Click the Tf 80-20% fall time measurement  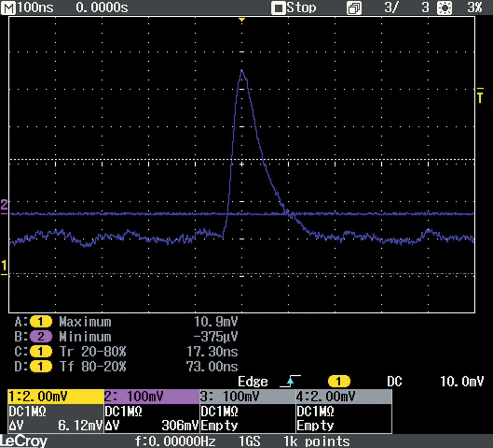tap(93, 367)
